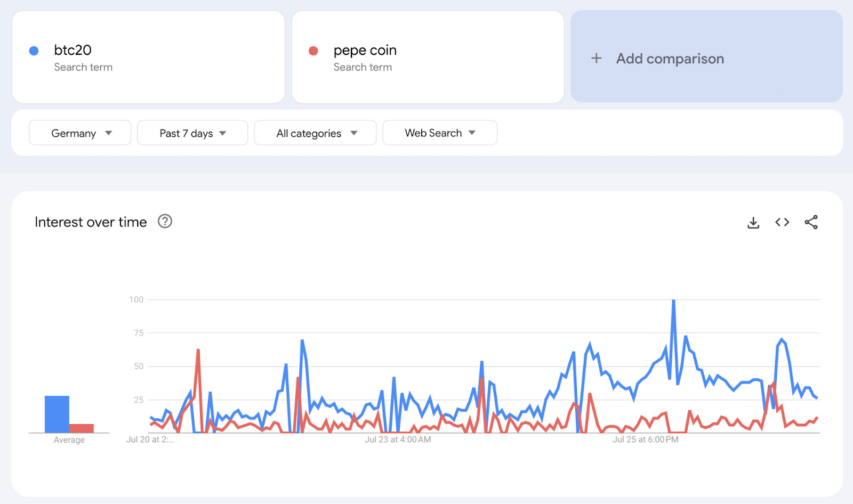
Task: Select the pepe coin search term label
Action: pyautogui.click(x=365, y=50)
